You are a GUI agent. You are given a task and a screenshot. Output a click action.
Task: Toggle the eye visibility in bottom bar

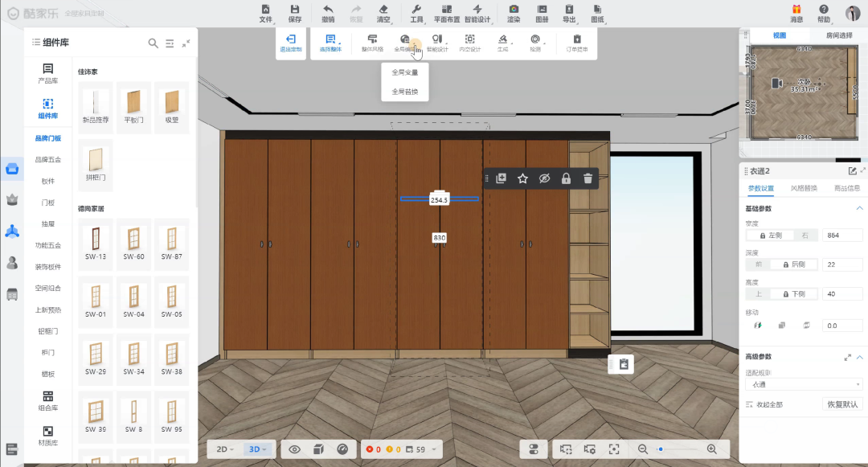pos(294,449)
